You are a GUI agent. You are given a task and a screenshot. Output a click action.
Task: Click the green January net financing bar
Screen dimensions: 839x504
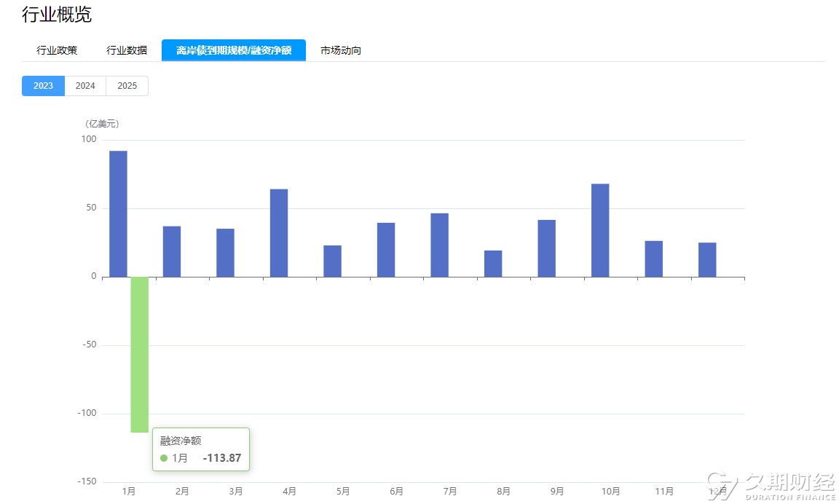click(140, 355)
